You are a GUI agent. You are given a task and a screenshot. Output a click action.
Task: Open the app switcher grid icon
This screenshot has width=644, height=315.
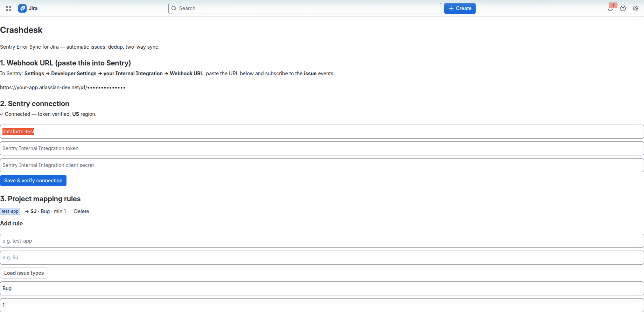click(8, 8)
